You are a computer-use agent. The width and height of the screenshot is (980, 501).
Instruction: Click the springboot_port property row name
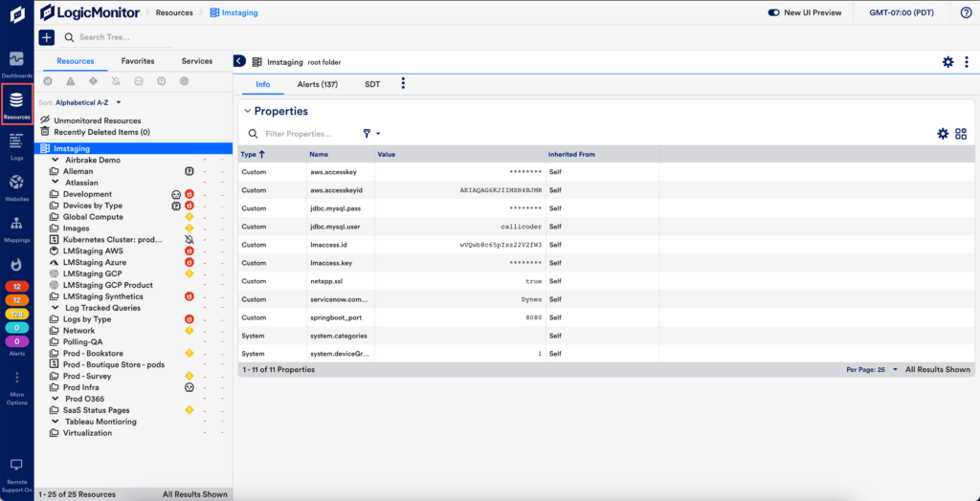point(336,317)
